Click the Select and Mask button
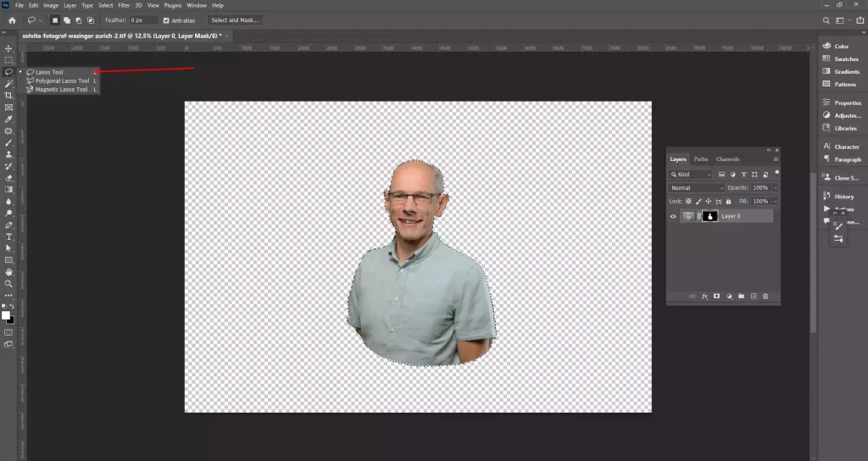Screen dimensions: 868x461 235,19
